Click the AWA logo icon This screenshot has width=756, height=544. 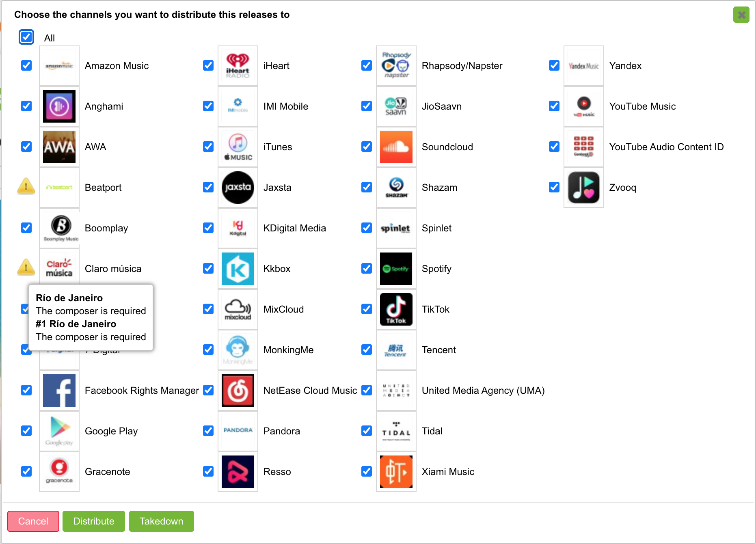[59, 147]
